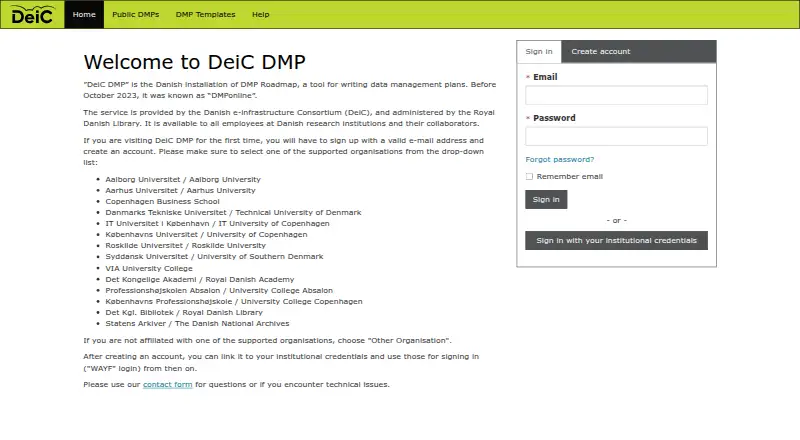The image size is (800, 440).
Task: Click the DeiC logo
Action: [32, 14]
